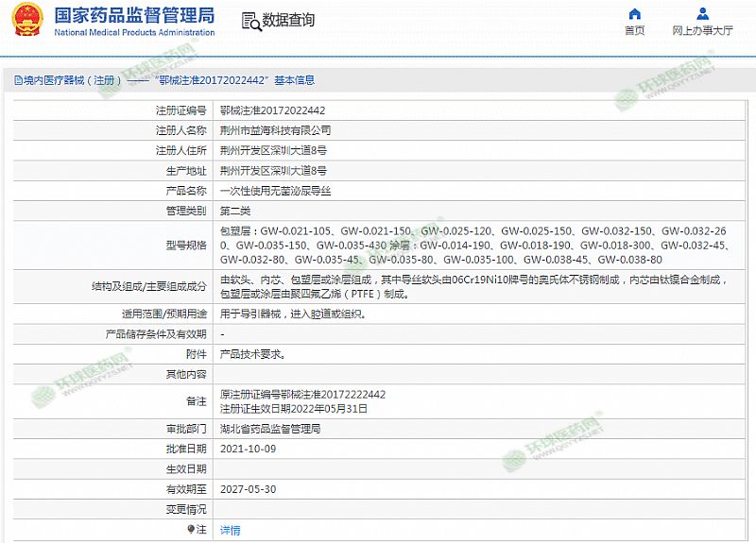Click approval date 2021-10-09
756x543 pixels.
tap(248, 449)
